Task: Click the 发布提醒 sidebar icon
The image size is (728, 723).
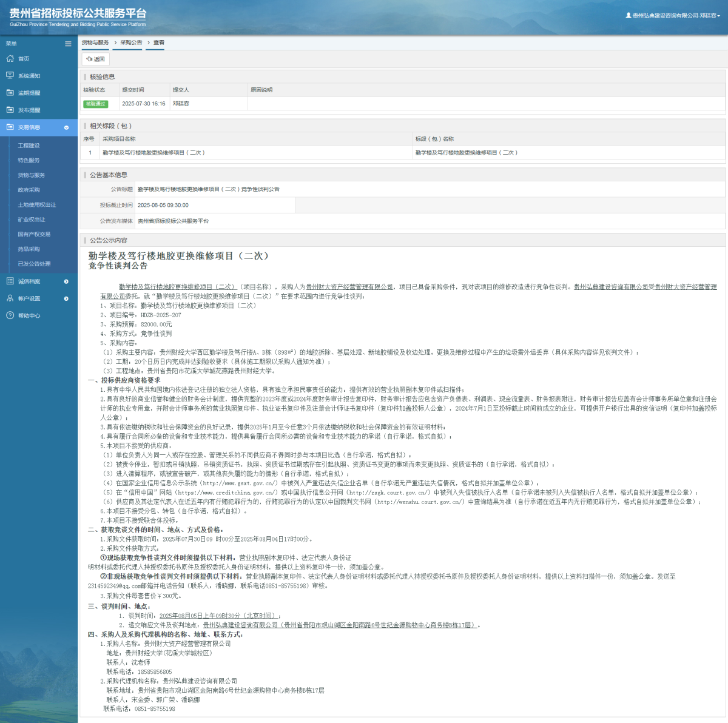Action: [10, 110]
